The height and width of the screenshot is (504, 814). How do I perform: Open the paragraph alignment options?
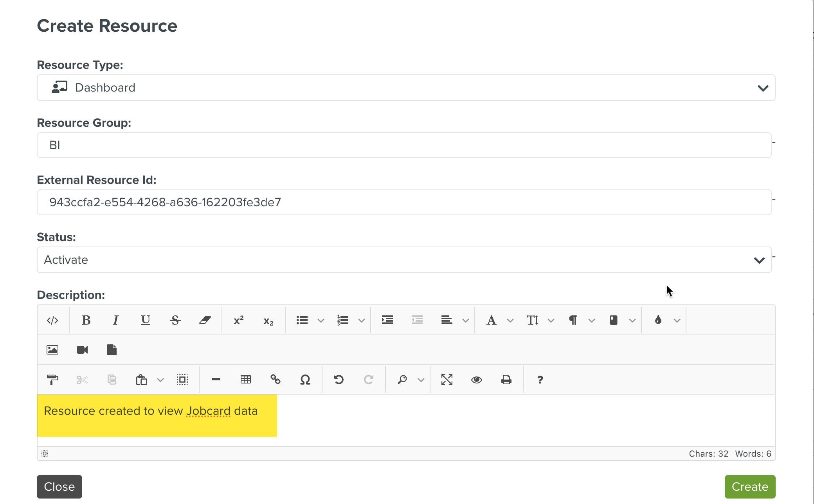tap(447, 320)
